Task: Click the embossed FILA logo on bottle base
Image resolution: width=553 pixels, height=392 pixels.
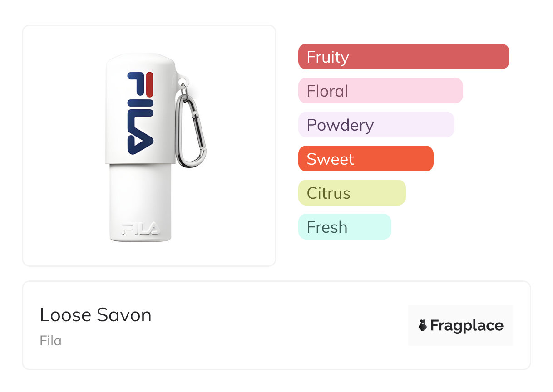Action: pos(140,228)
